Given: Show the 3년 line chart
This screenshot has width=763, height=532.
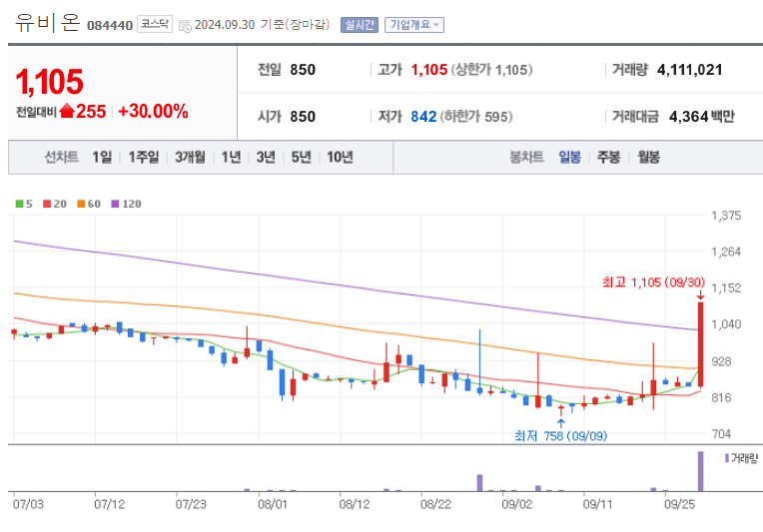Looking at the screenshot, I should [266, 157].
